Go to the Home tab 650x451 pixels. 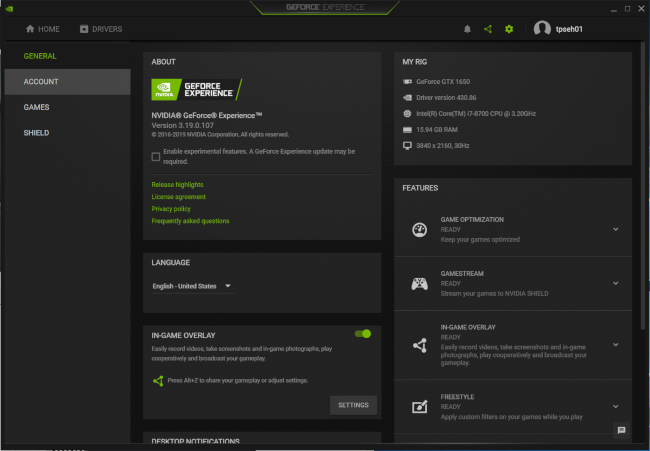pos(43,29)
